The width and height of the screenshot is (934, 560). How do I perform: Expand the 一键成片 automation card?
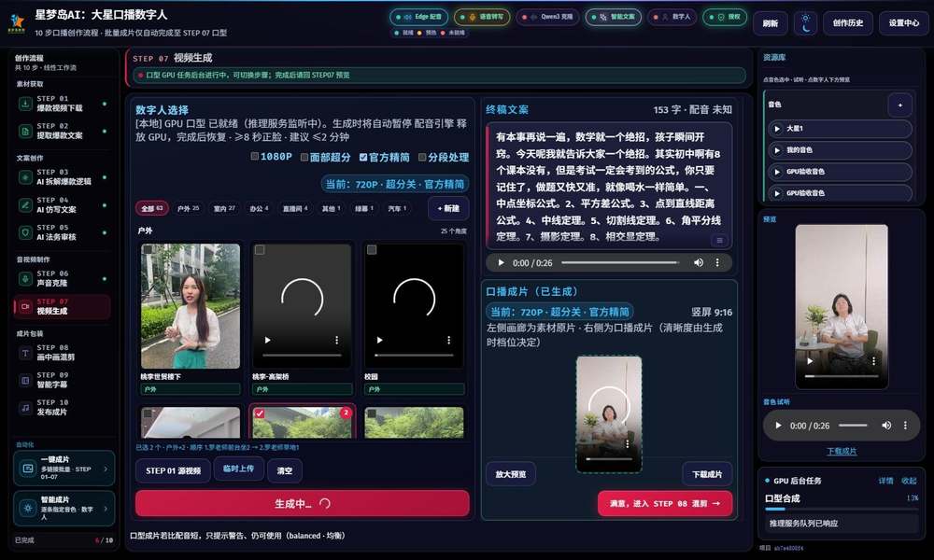64,469
